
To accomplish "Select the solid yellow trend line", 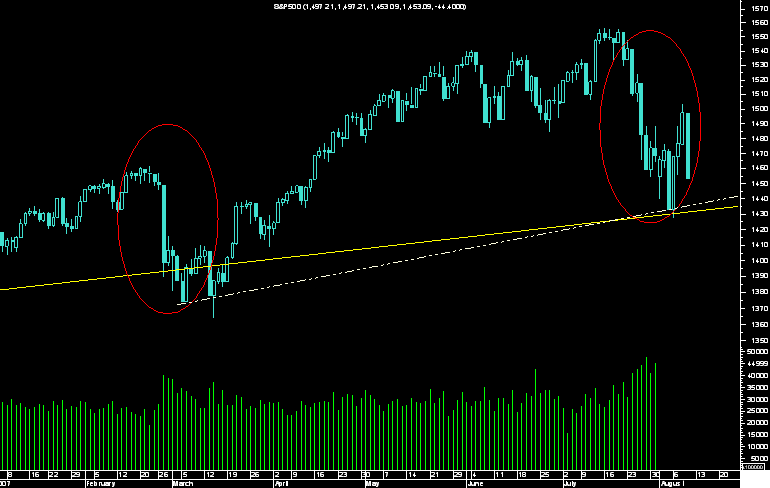I will [370, 248].
